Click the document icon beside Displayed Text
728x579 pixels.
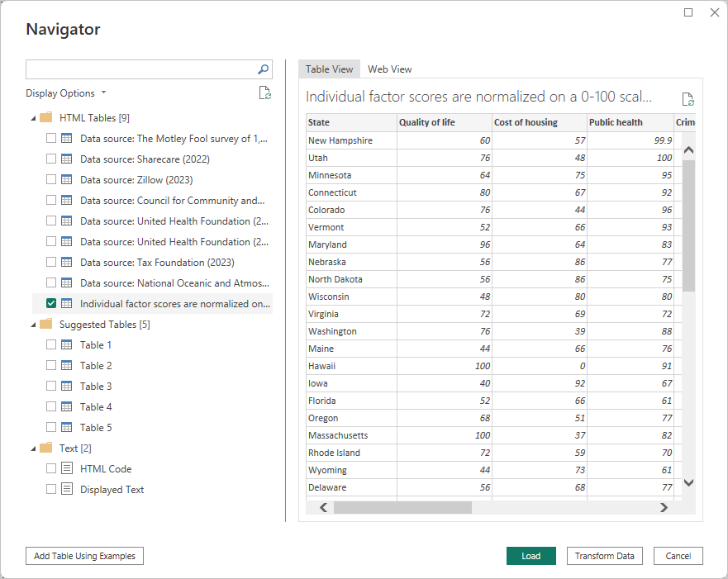(x=67, y=489)
